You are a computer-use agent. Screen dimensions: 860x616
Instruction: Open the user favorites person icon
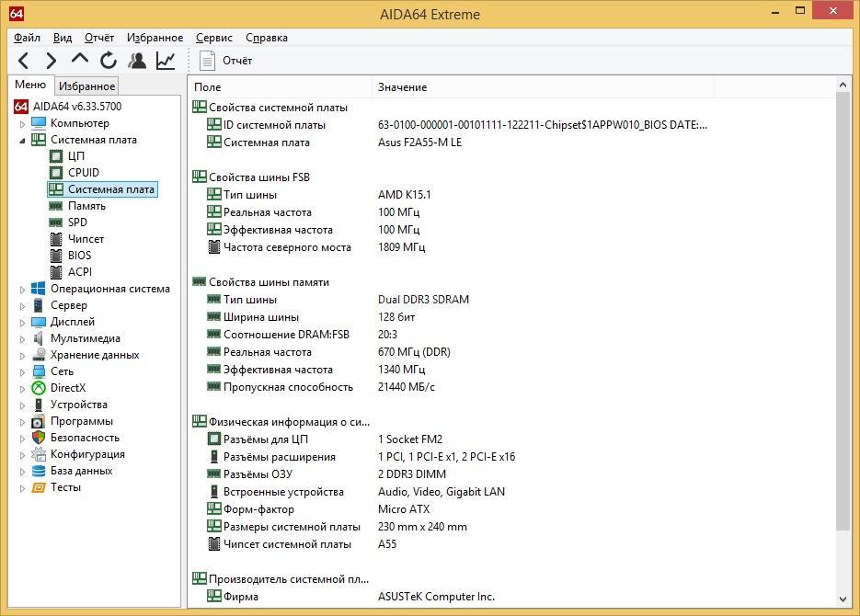(x=137, y=61)
